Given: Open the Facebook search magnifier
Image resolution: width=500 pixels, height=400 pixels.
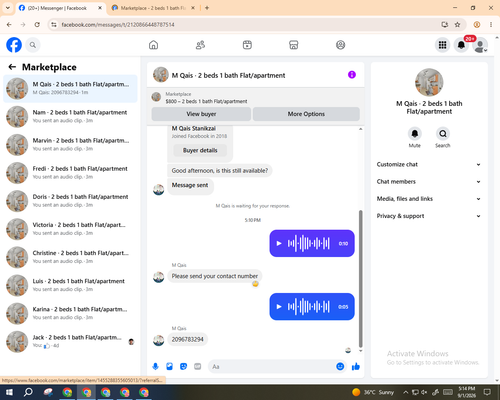Looking at the screenshot, I should [x=33, y=45].
